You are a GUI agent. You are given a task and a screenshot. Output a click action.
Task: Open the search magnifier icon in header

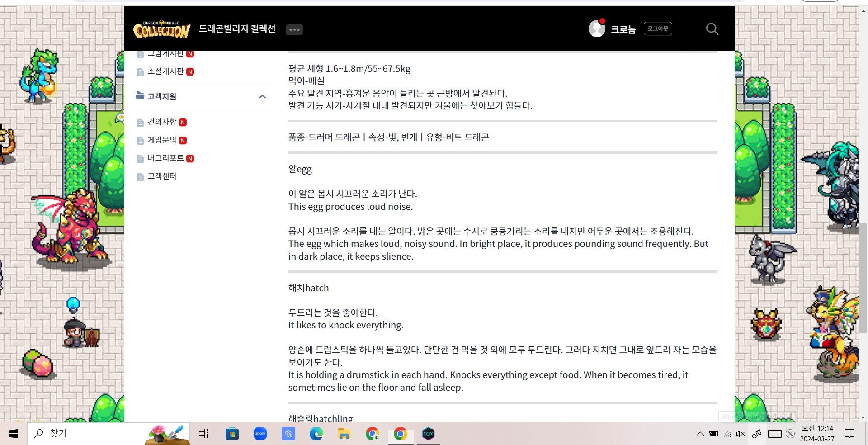point(712,29)
